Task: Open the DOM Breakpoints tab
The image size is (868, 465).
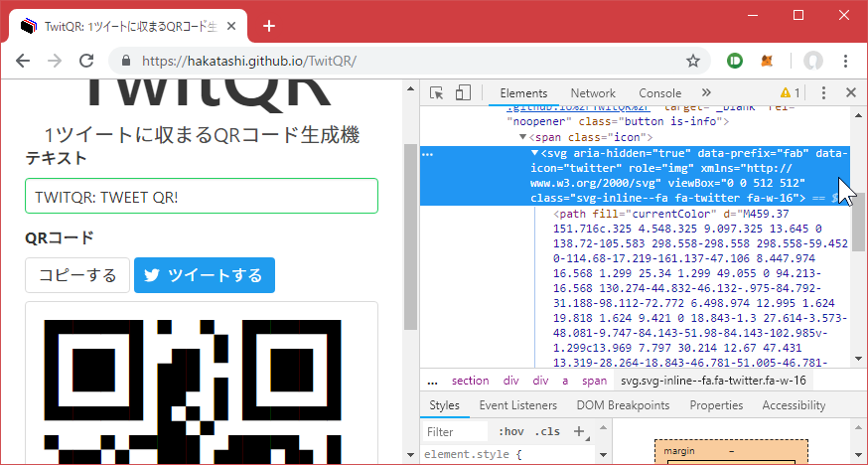Action: [x=623, y=405]
